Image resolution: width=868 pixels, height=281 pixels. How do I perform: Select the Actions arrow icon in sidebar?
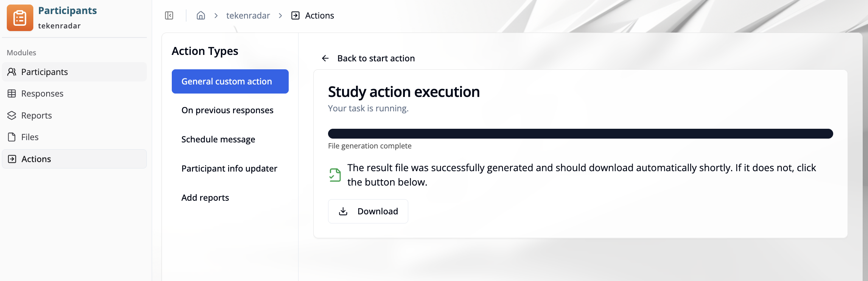pos(12,159)
